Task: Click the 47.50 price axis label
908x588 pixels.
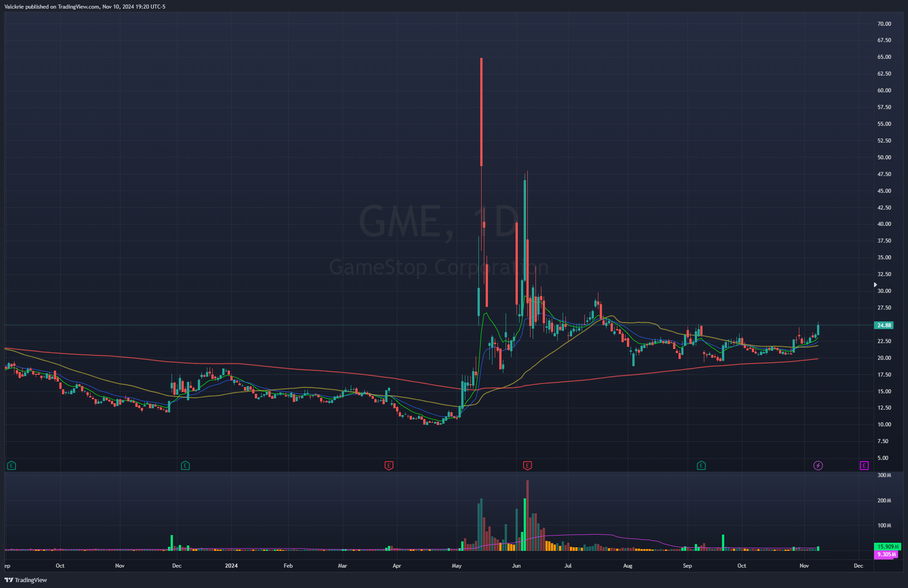Action: pyautogui.click(x=884, y=174)
